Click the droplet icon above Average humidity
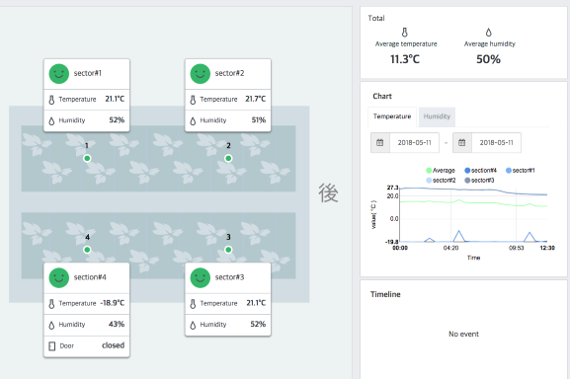This screenshot has height=379, width=570. coord(489,32)
